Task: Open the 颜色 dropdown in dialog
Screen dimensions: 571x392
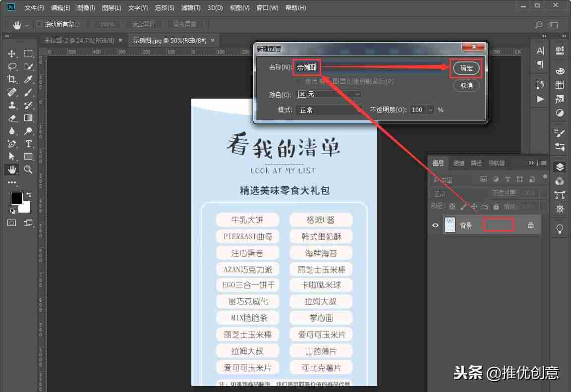Action: click(x=329, y=94)
